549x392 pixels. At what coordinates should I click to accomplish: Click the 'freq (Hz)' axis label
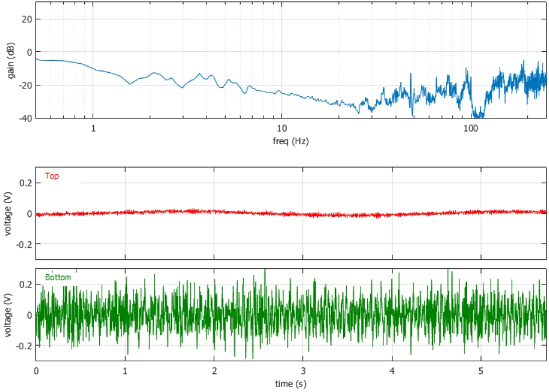[x=291, y=141]
